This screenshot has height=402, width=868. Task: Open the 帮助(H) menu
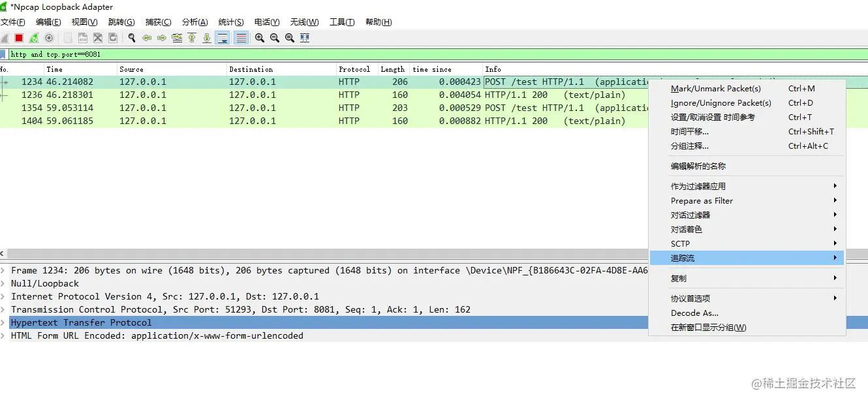pos(379,22)
